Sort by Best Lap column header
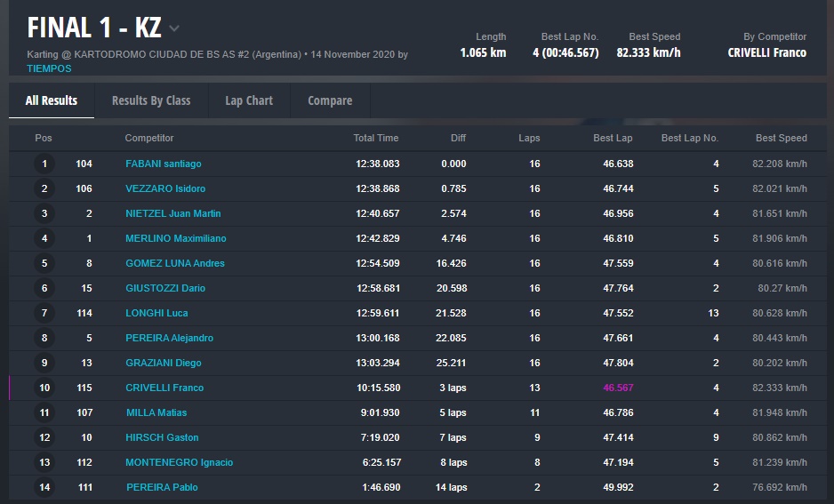Screen dimensions: 834x504 [x=613, y=138]
